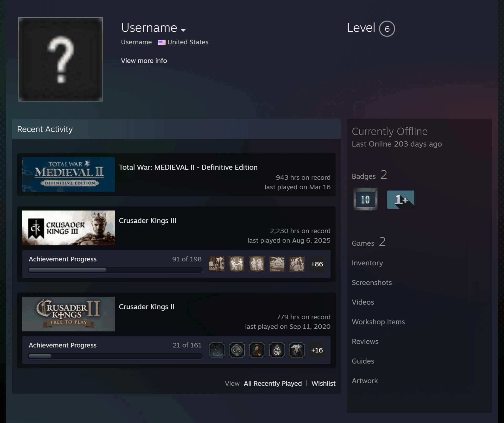Click the armored knight achievement icon
This screenshot has height=423, width=504.
[297, 264]
